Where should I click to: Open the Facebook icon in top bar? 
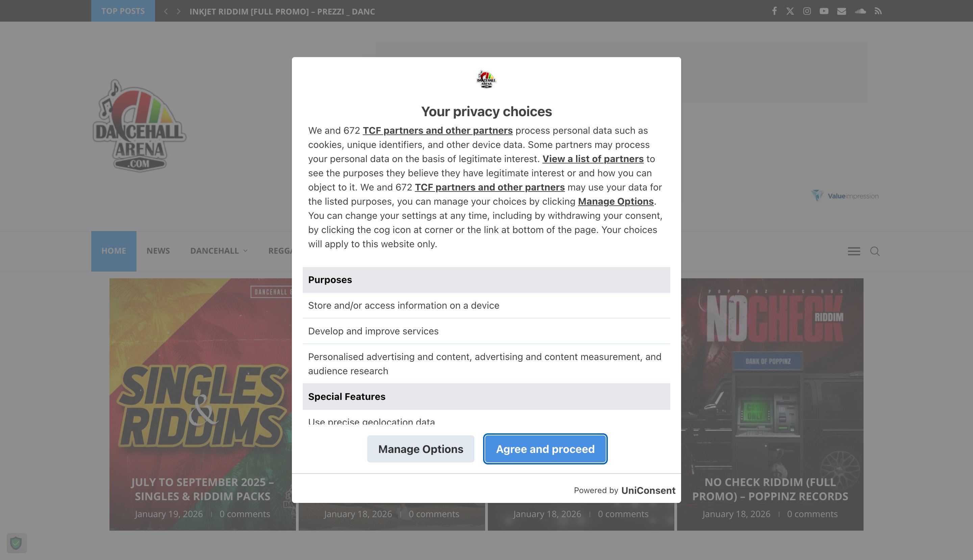774,11
